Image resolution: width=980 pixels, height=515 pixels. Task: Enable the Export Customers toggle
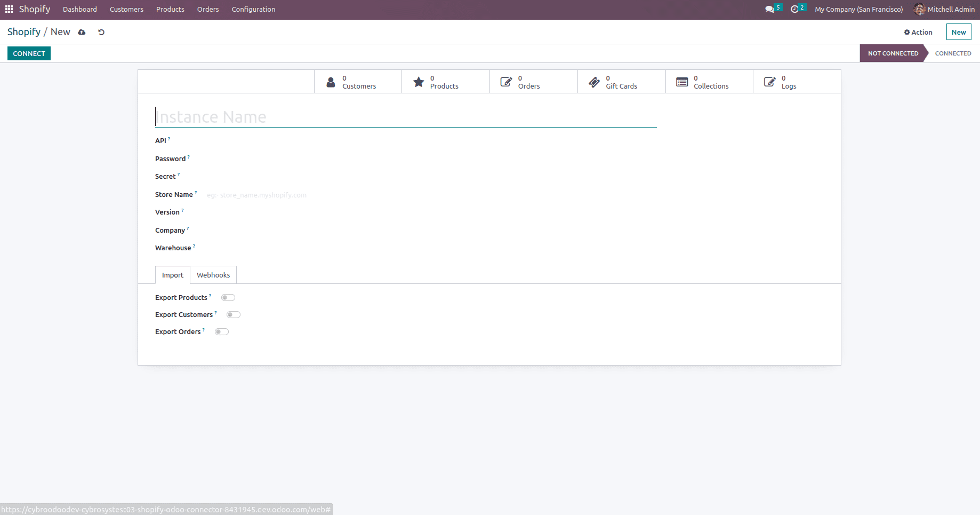pos(234,315)
